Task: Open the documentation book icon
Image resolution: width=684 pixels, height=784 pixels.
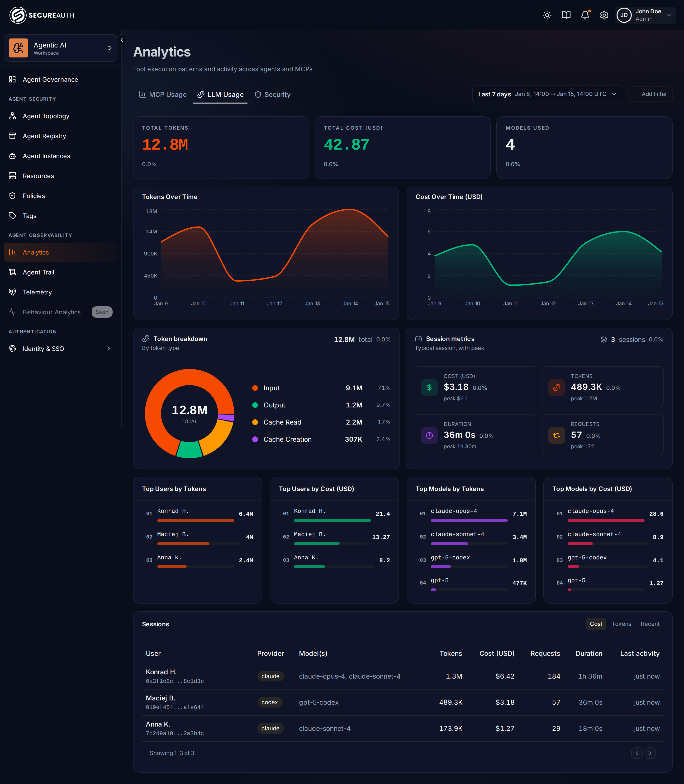Action: tap(566, 15)
